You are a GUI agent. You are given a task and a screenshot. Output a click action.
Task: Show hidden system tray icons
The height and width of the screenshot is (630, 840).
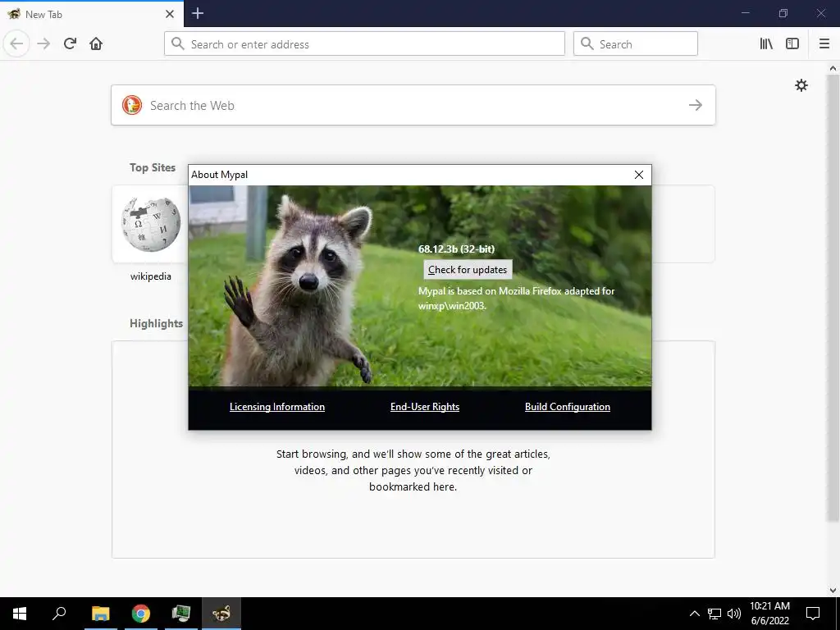[x=694, y=614]
